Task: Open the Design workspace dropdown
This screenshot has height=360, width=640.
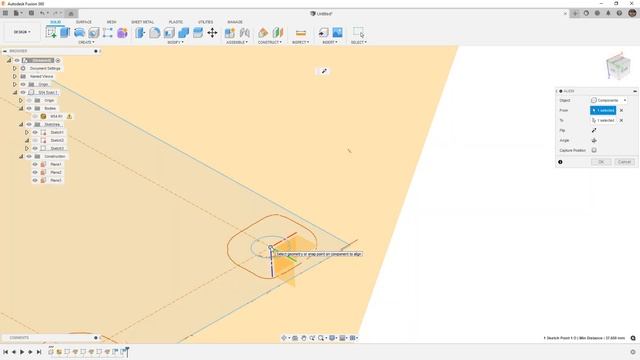Action: pos(22,32)
